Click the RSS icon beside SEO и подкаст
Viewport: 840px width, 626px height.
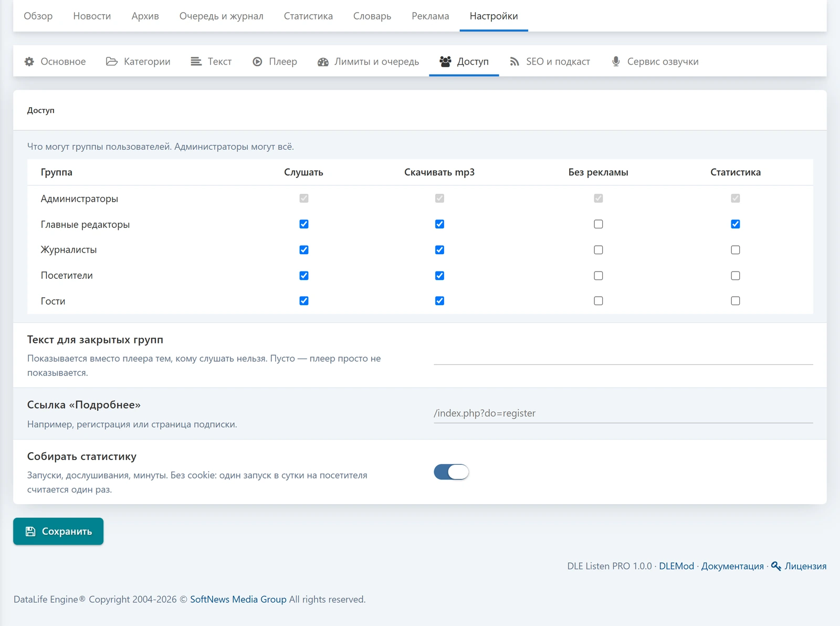pos(514,61)
